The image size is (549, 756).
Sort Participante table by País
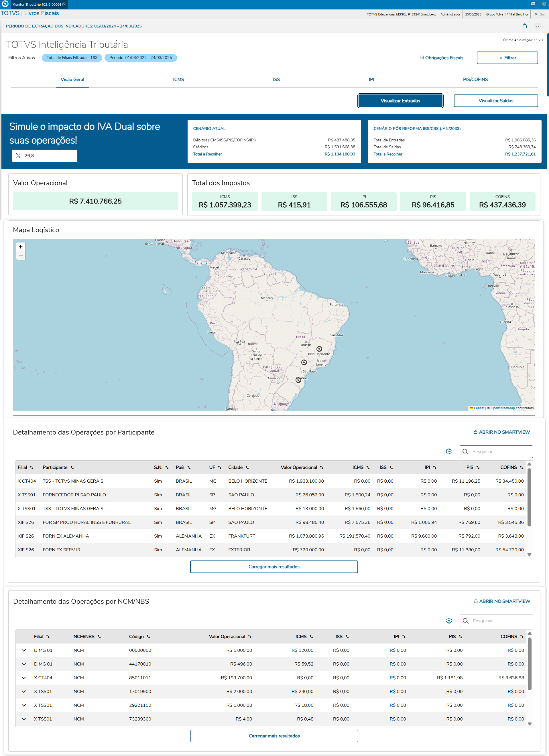(189, 467)
